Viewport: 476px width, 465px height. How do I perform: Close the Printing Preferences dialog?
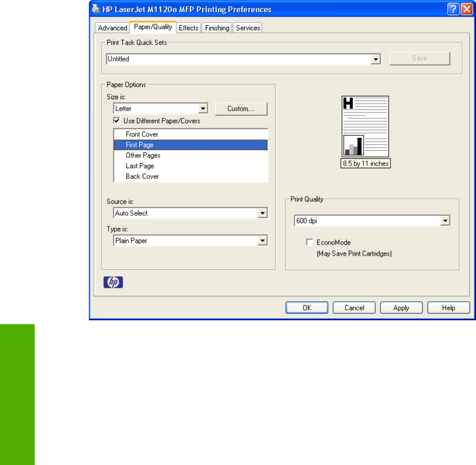[x=467, y=9]
